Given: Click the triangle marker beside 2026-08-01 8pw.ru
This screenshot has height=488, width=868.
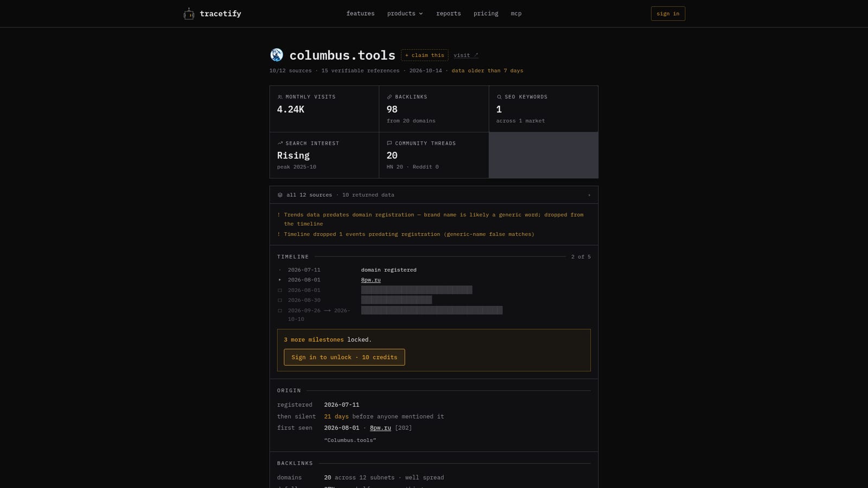Looking at the screenshot, I should coord(280,280).
